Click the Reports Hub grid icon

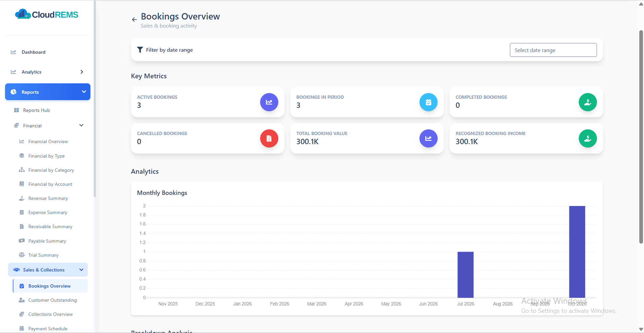[16, 110]
